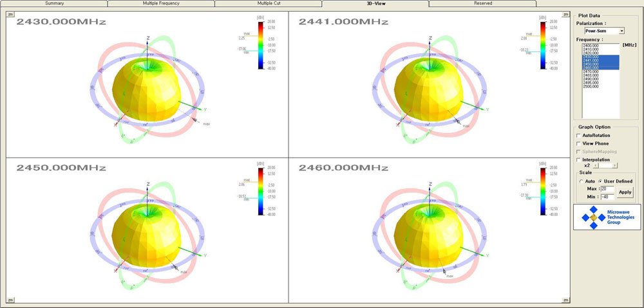Viewport: 644px width, 308px height.
Task: Click the 2460.000MHz plot title
Action: pyautogui.click(x=343, y=168)
